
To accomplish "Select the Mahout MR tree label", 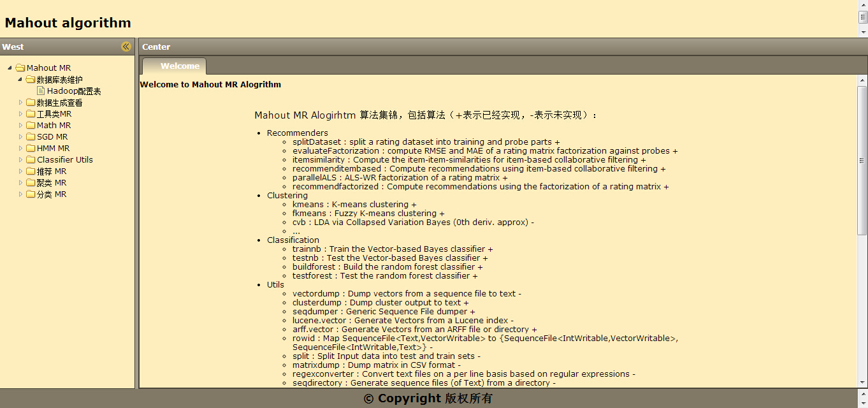I will pos(49,68).
